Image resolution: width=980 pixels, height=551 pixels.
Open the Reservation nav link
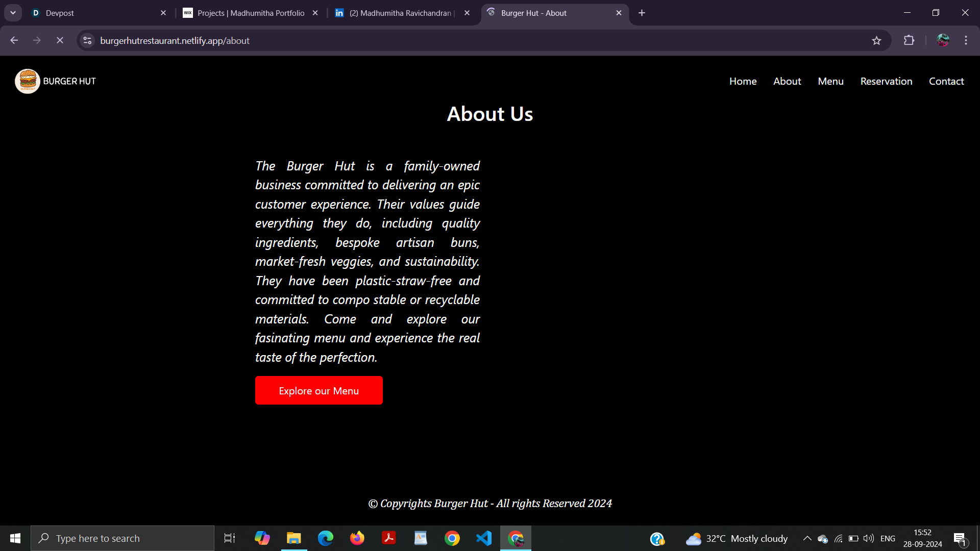[886, 81]
